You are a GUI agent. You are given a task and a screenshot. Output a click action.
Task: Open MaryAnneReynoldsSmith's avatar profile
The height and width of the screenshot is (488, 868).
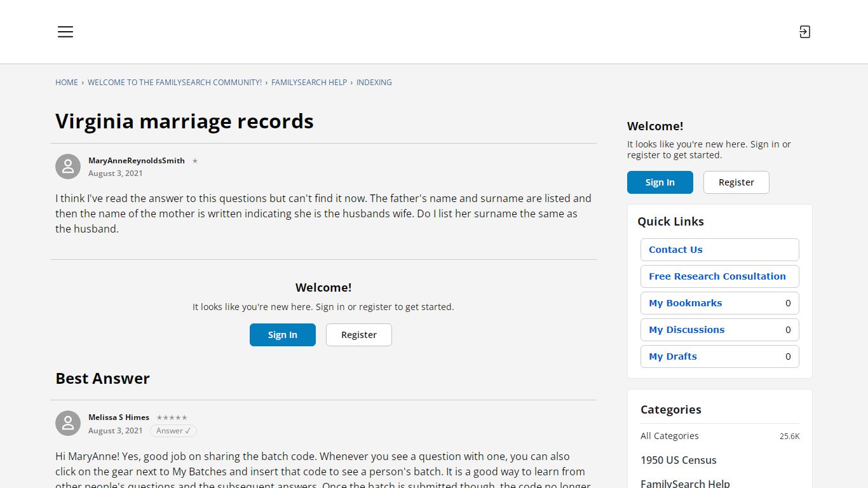[68, 166]
